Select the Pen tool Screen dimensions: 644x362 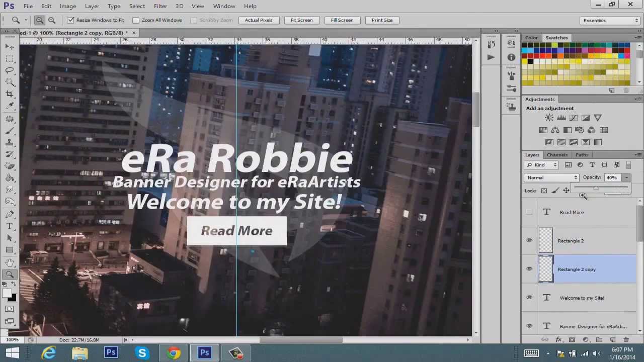coord(10,215)
